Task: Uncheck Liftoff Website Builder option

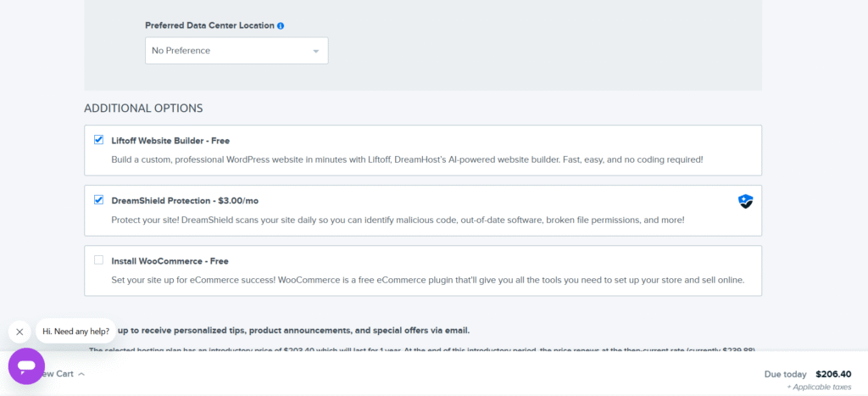Action: (99, 140)
